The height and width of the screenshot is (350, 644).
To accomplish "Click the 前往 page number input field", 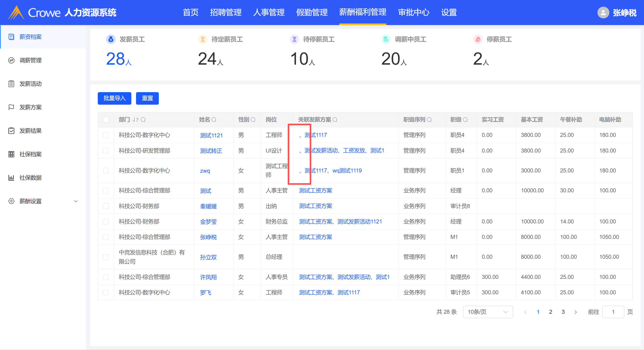I will pos(613,312).
